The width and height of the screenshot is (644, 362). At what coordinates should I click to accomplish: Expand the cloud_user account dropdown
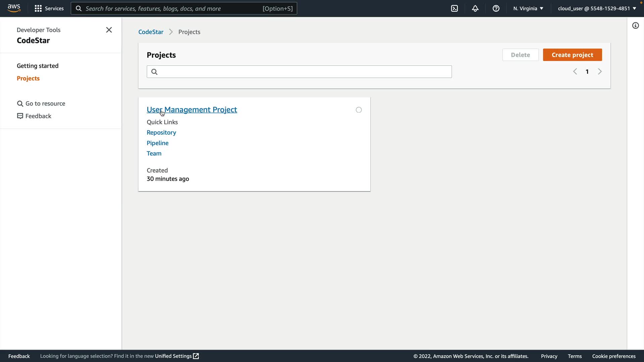click(x=597, y=8)
